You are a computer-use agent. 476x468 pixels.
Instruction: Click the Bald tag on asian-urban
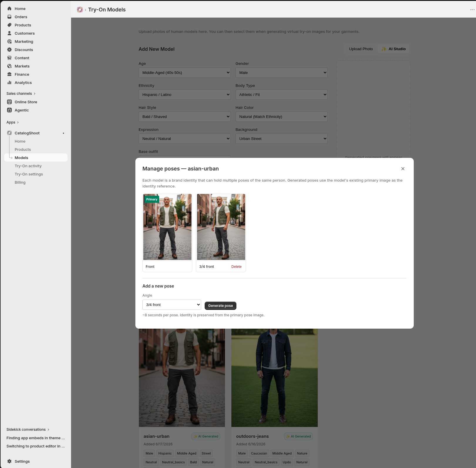pos(194,462)
